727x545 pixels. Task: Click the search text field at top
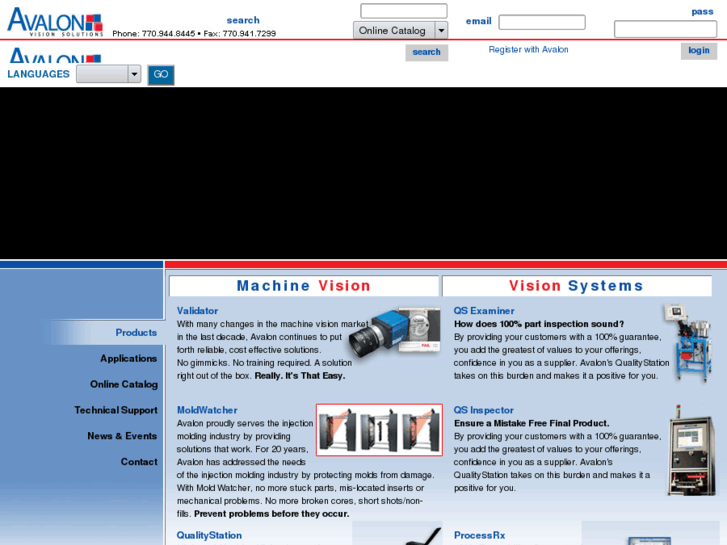[403, 11]
